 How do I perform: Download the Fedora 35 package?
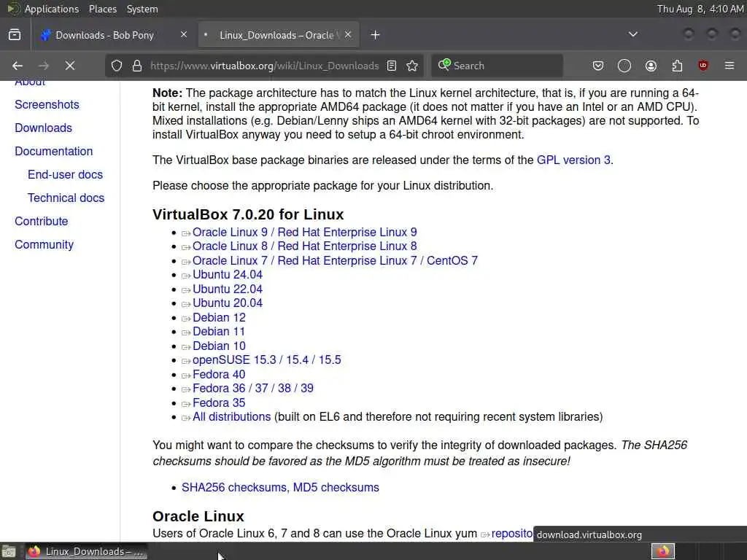point(219,402)
